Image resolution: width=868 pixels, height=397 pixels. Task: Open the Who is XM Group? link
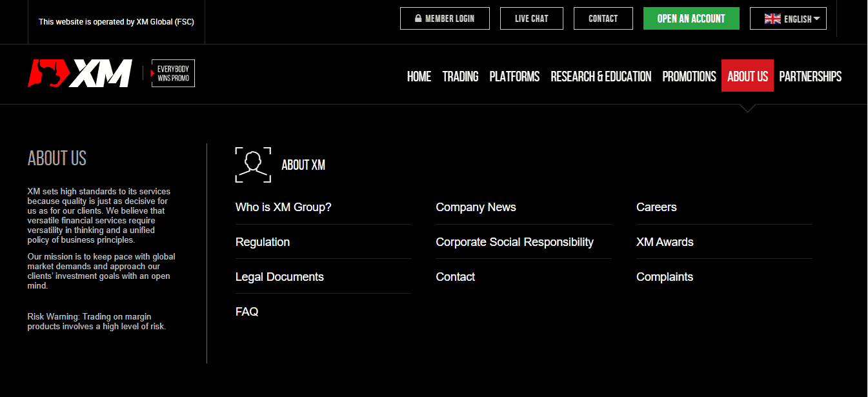pos(283,207)
